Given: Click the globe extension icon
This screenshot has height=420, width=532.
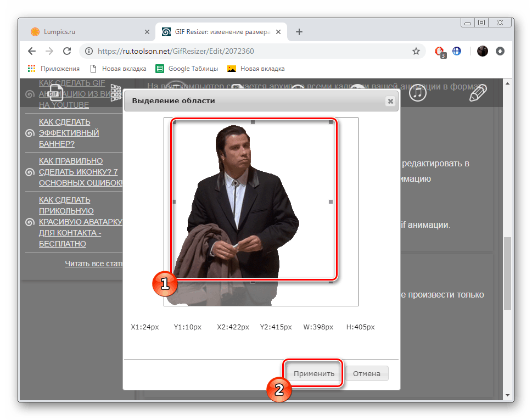Looking at the screenshot, I should coord(457,51).
